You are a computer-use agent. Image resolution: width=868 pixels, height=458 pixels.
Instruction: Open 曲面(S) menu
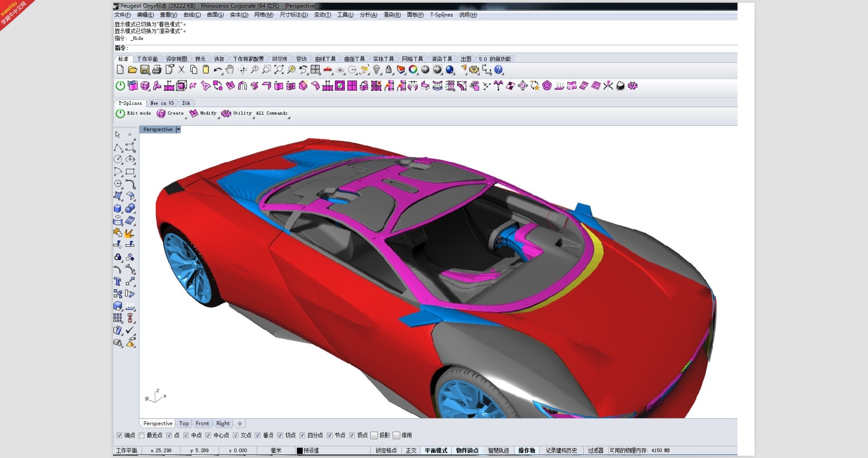coord(215,15)
